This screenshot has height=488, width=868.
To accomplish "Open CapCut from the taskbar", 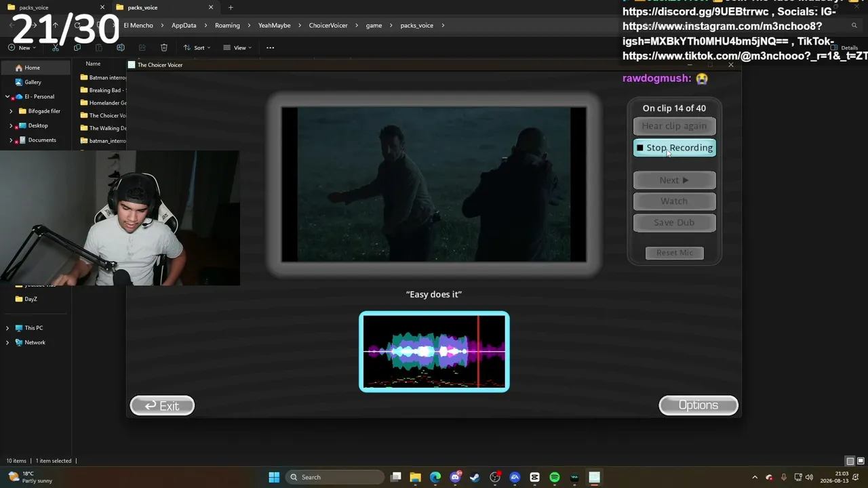I will click(x=534, y=477).
